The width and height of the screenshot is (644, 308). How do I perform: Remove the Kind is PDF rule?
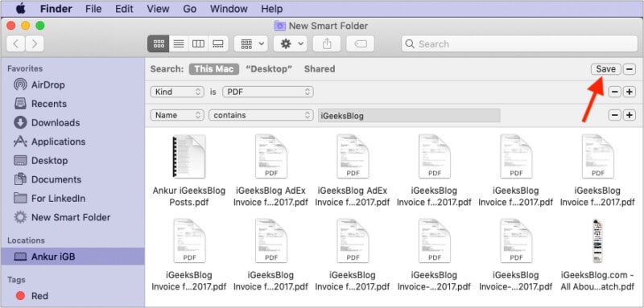point(614,92)
